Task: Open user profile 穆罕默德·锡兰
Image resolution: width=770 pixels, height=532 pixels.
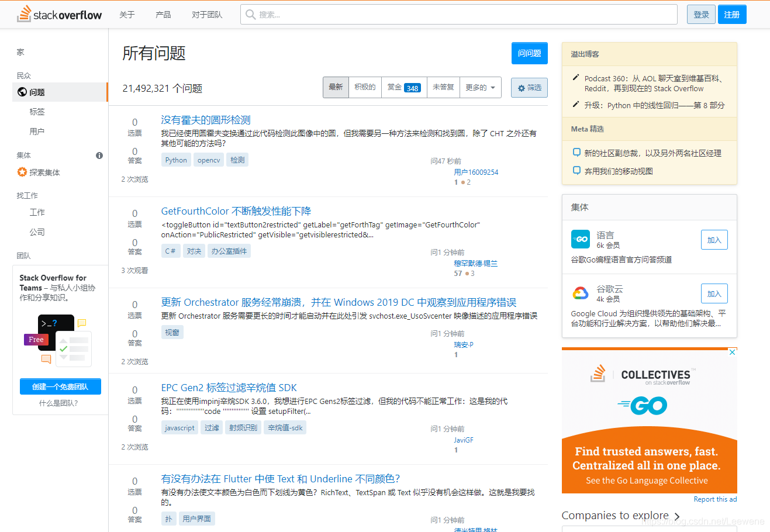Action: click(x=476, y=264)
